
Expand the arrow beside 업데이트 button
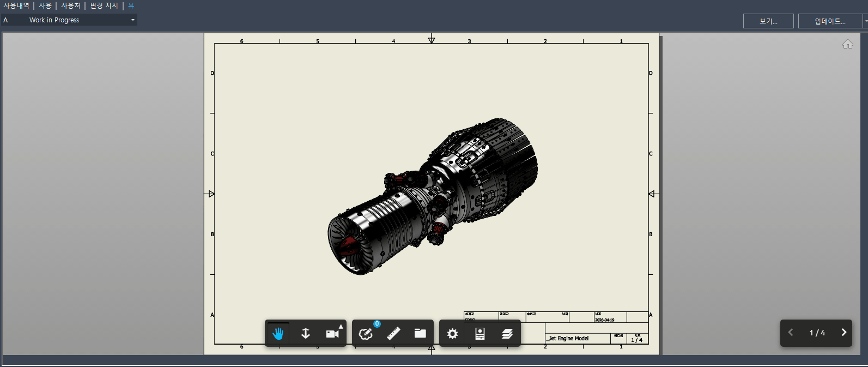click(865, 21)
